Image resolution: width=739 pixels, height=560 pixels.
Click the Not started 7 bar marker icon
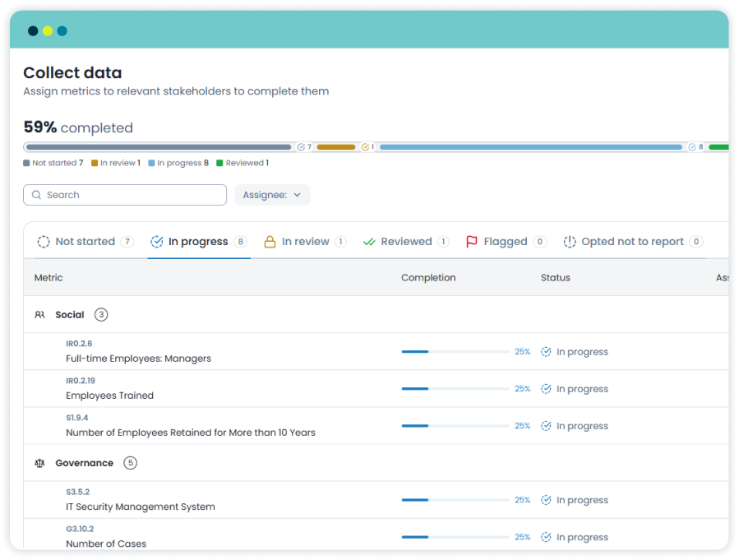(x=301, y=147)
